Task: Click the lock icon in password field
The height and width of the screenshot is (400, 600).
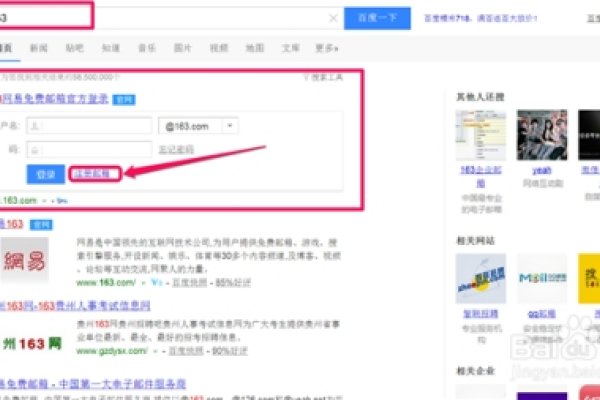Action: point(34,150)
